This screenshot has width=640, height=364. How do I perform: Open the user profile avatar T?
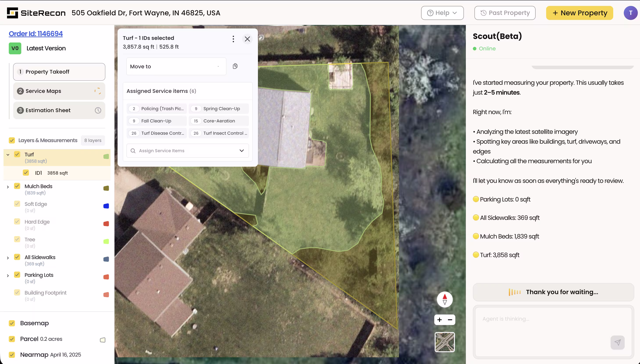pos(630,13)
